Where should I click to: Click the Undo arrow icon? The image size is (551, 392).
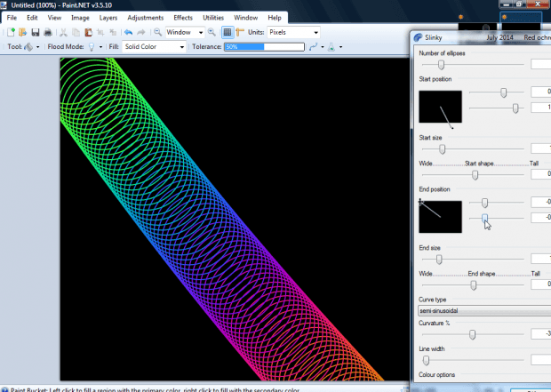click(x=130, y=32)
